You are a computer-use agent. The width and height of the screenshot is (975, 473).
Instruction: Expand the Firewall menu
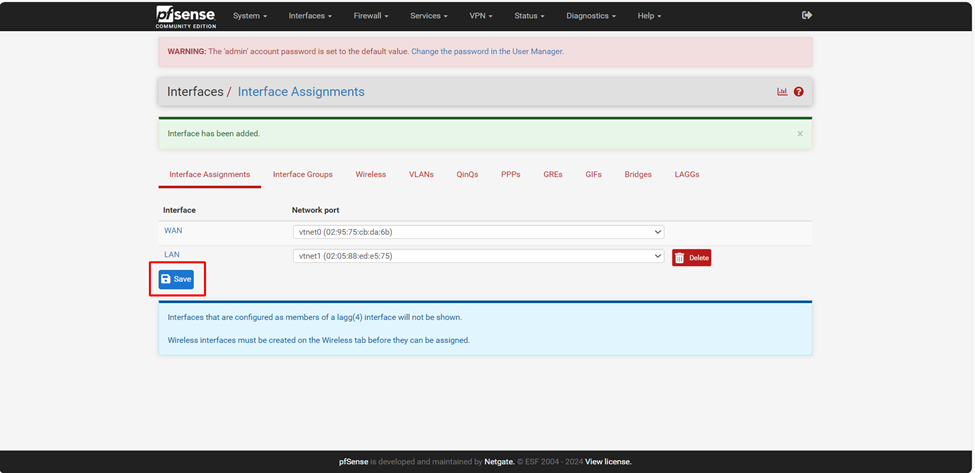(370, 16)
